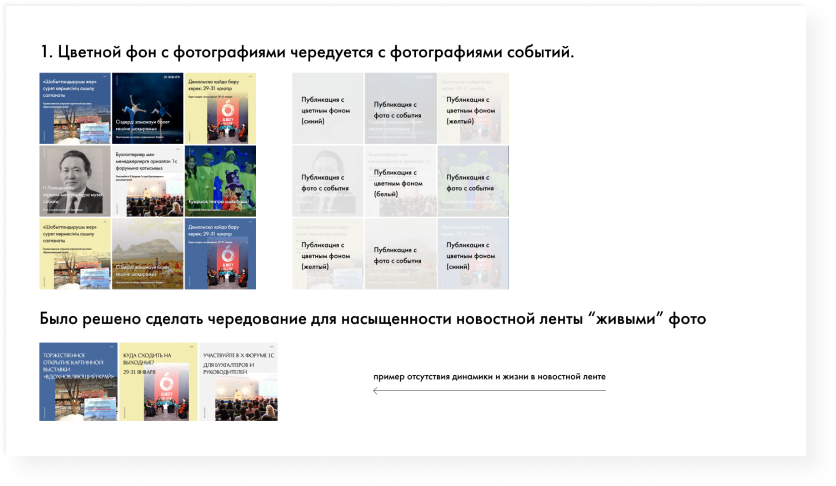Select 'Публикация с цветным фоном (белый)' cell
This screenshot has height=486, width=836.
400,181
